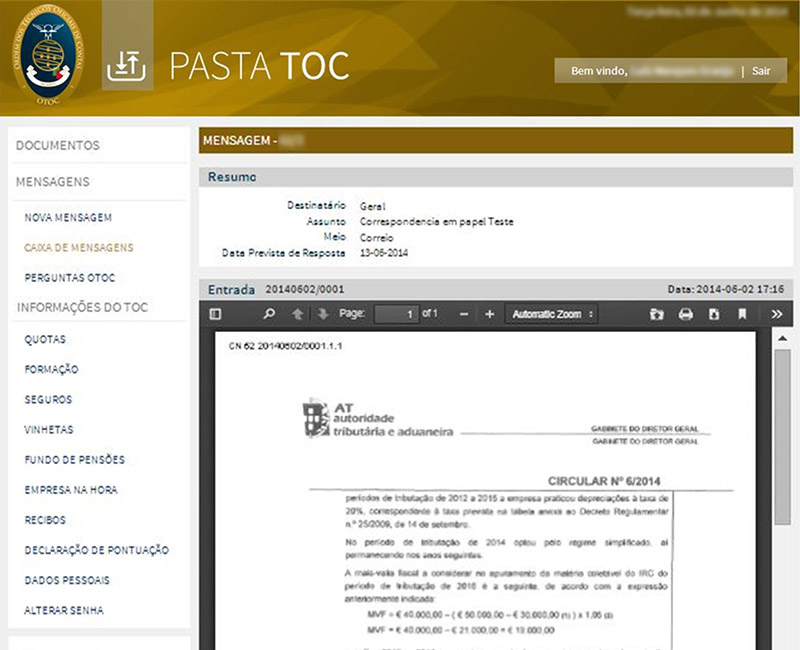
Task: Open Declaração de Pontuação link
Action: pos(96,550)
